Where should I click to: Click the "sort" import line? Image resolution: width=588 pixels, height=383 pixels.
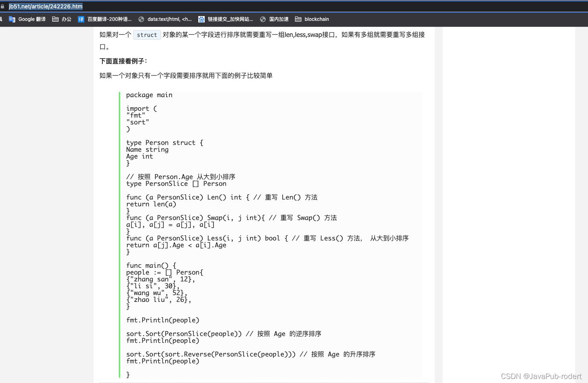(x=138, y=122)
